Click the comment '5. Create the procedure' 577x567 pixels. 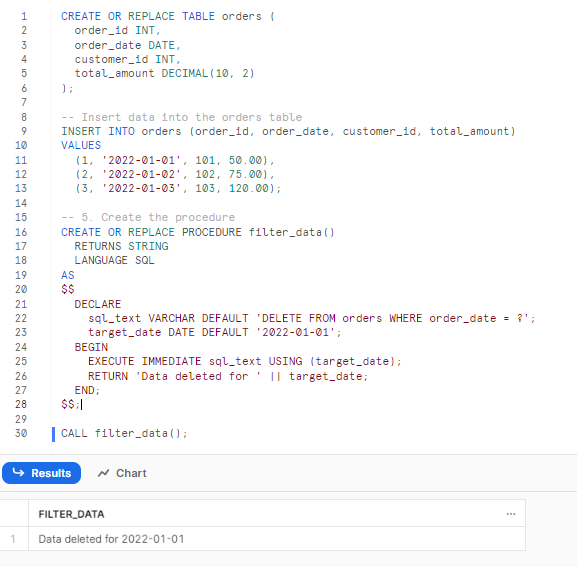coord(148,217)
